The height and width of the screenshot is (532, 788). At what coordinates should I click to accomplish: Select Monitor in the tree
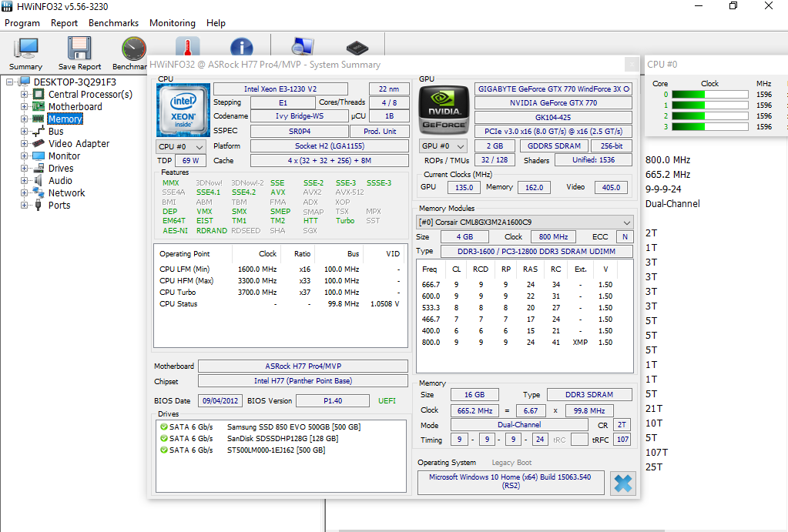tap(65, 156)
